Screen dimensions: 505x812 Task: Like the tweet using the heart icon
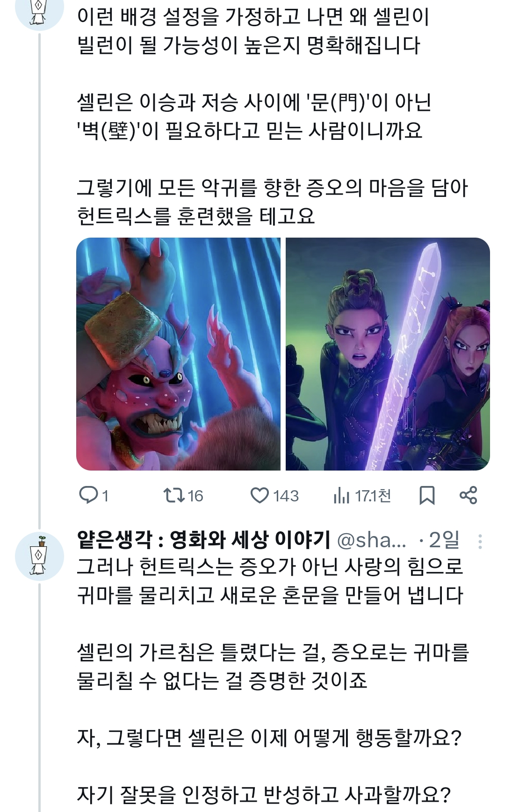click(260, 495)
